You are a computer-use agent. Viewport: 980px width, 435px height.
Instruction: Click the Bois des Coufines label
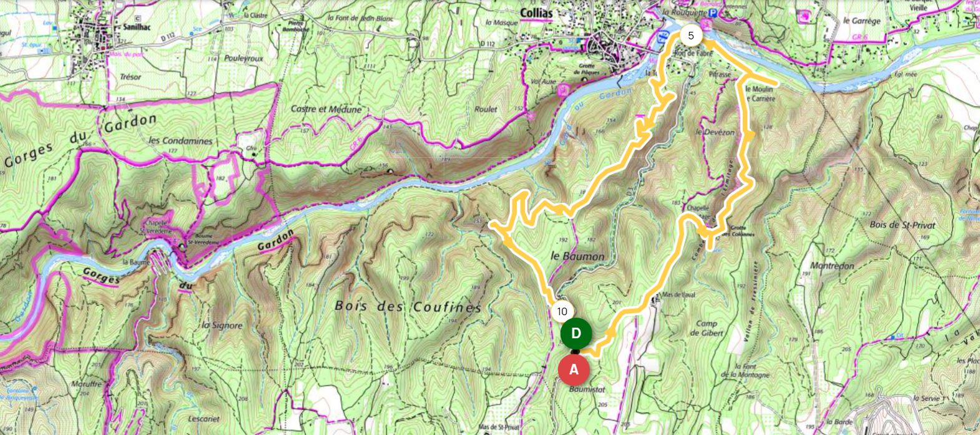coord(408,306)
